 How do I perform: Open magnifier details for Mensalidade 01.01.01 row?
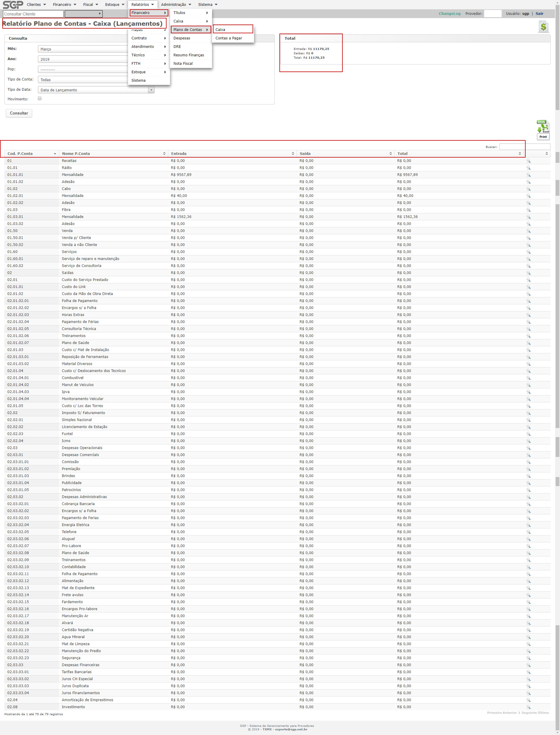[528, 175]
